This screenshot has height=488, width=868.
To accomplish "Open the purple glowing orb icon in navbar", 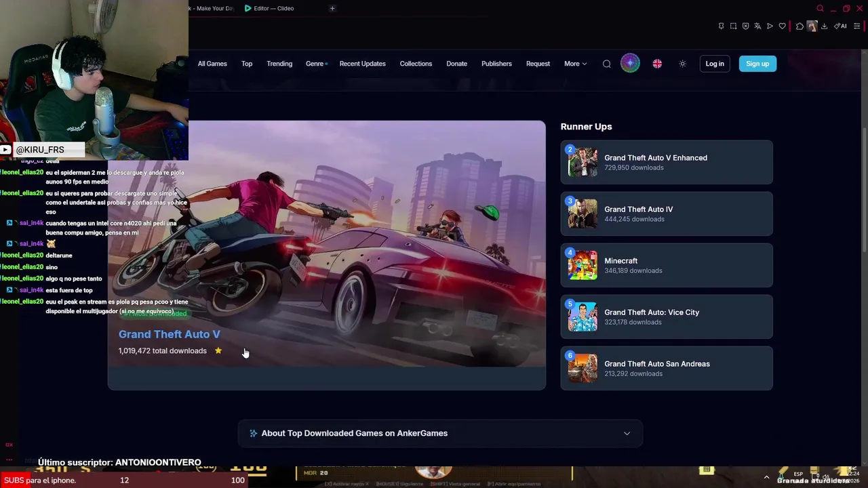I will pos(630,64).
